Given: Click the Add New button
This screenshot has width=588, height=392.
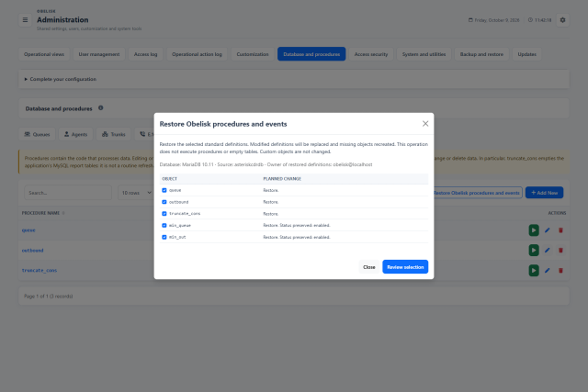Looking at the screenshot, I should coord(544,193).
